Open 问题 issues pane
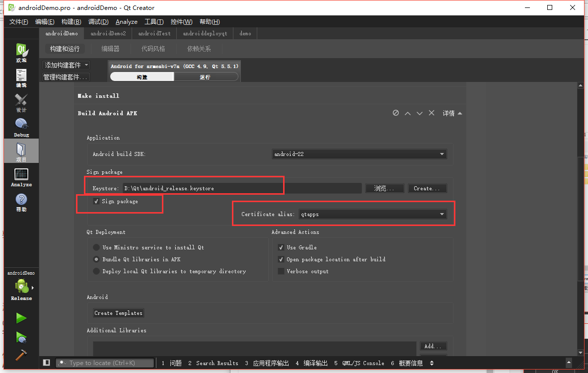588x373 pixels. [172, 363]
